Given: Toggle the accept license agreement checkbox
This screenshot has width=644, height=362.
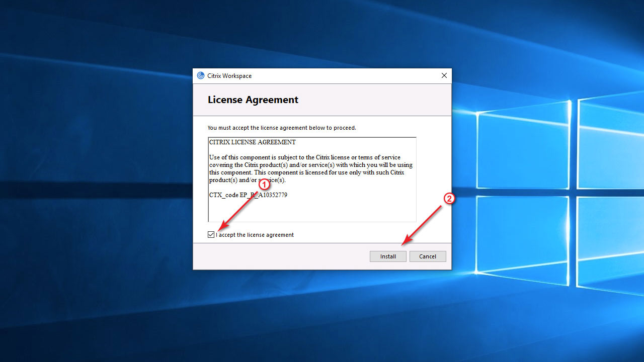Looking at the screenshot, I should [x=211, y=235].
